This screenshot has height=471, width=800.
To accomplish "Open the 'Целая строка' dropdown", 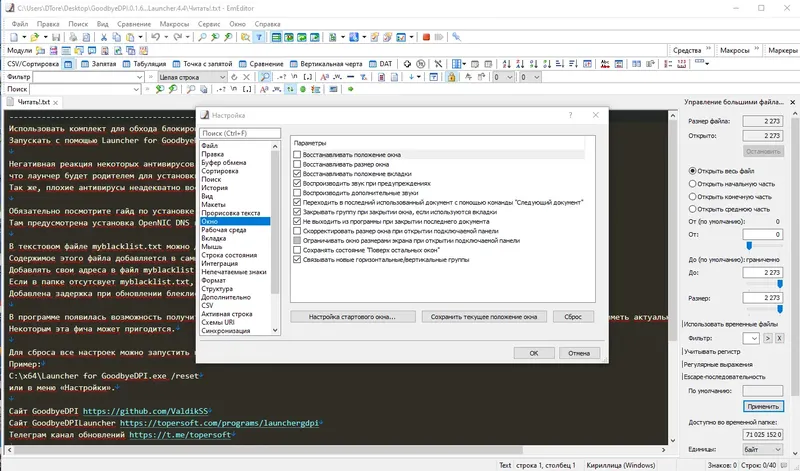I will [x=222, y=77].
